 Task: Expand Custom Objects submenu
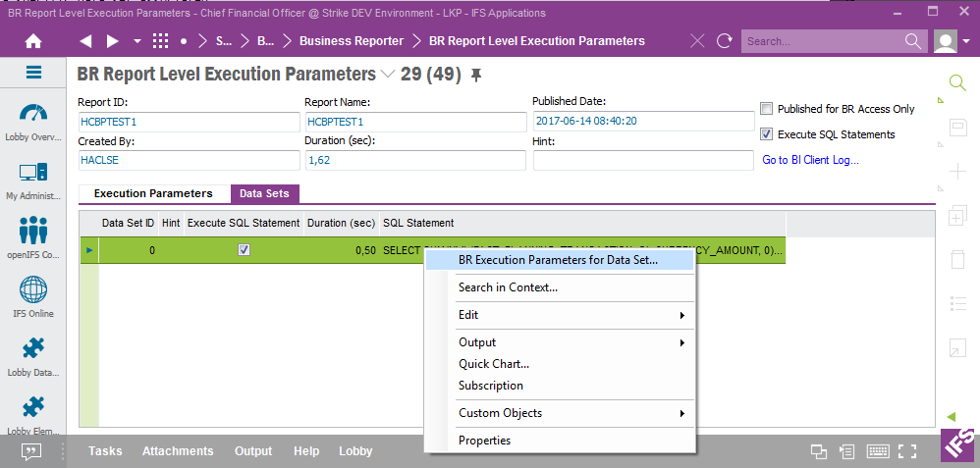coord(560,413)
